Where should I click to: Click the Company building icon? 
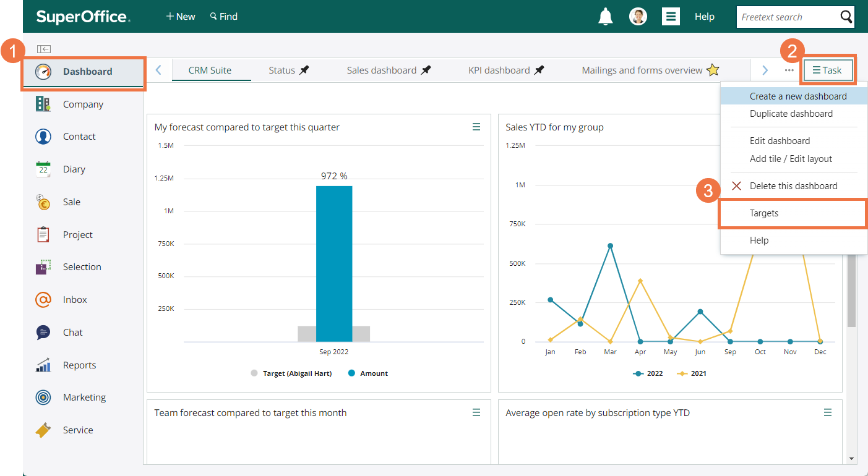click(x=43, y=104)
